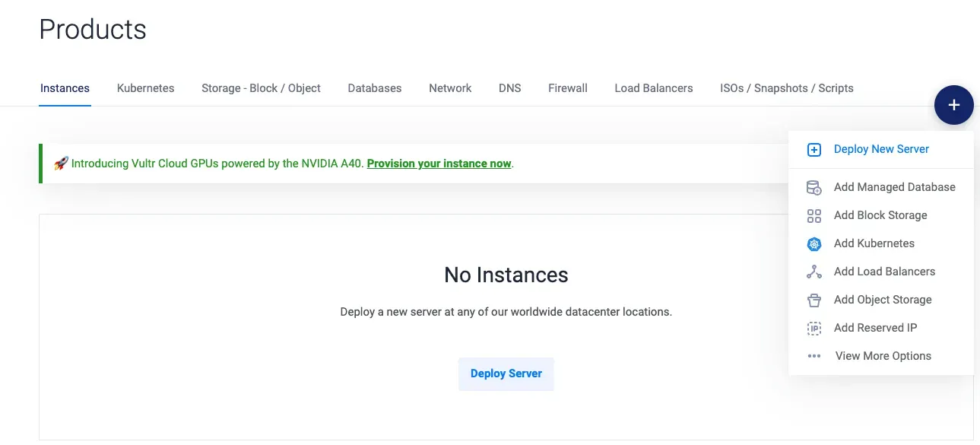Click the Add Block Storage icon
Screen dimensions: 980x445
813,215
